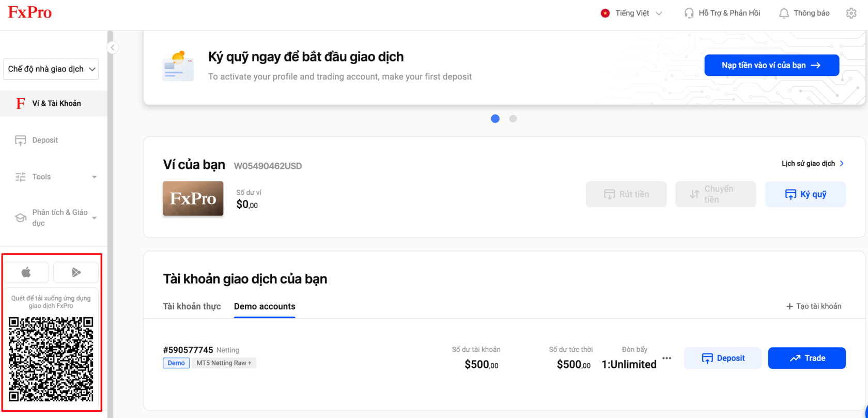Click account number #590577745
This screenshot has width=868, height=418.
tap(188, 350)
